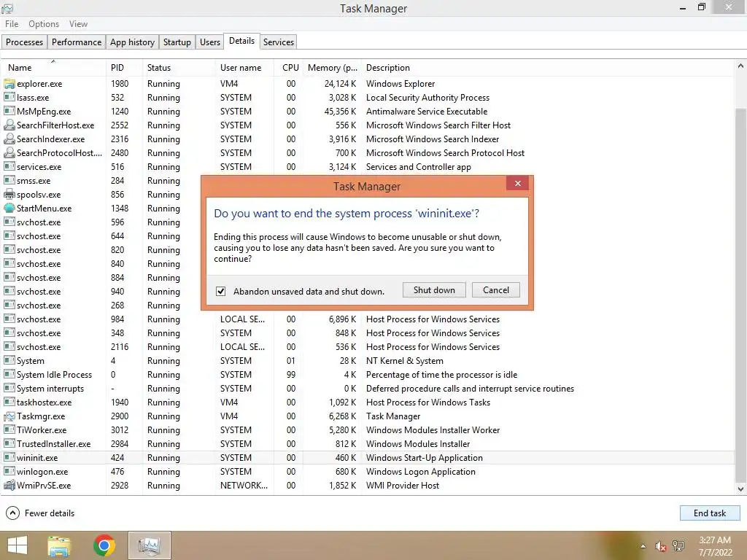
Task: Collapse view with Fewer details
Action: point(41,513)
